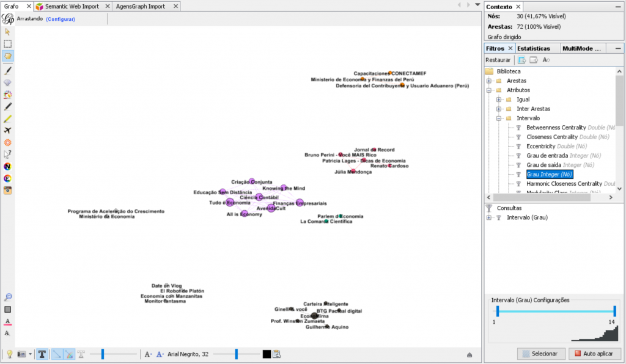Viewport: 626px width, 364px height.
Task: Click the center on graph magnifier icon
Action: point(8,297)
